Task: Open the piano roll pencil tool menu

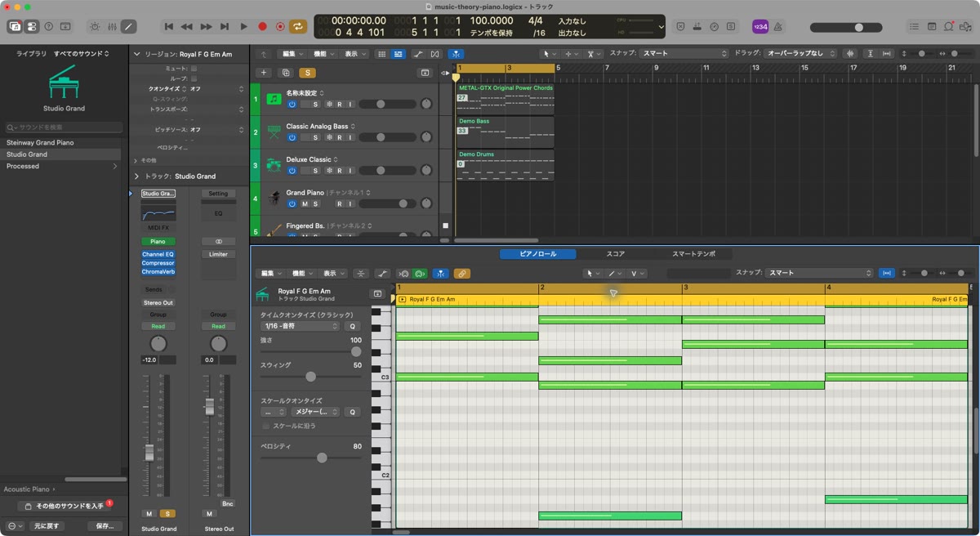Action: tap(615, 274)
